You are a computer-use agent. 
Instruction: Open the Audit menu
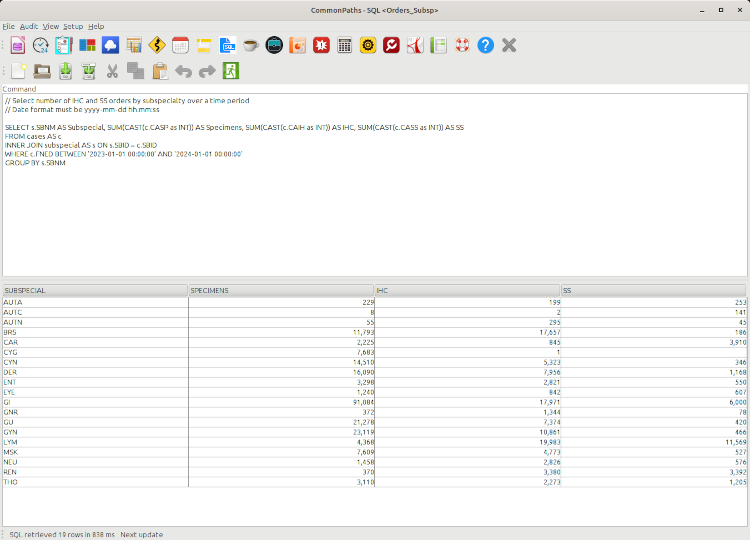(29, 26)
